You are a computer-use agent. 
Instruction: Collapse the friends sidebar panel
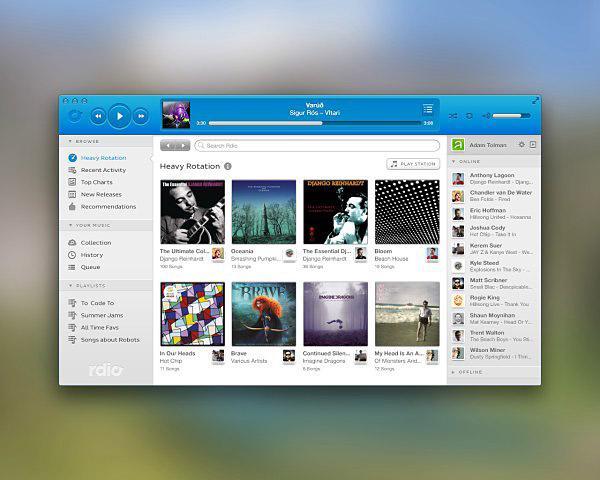[533, 145]
